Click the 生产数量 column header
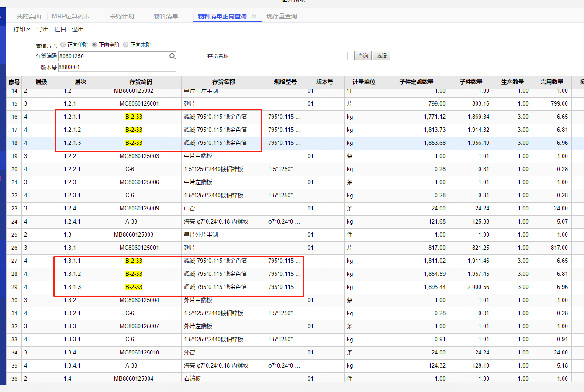The width and height of the screenshot is (584, 392). (x=512, y=82)
